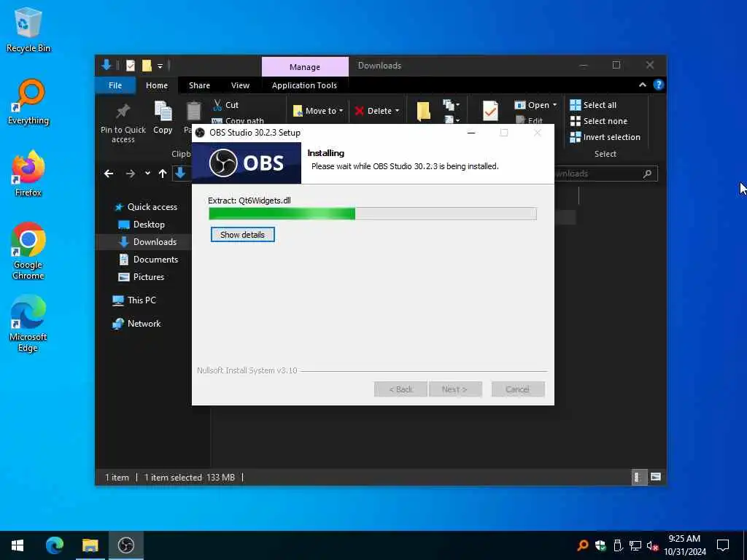Open Application Tools tab
The height and width of the screenshot is (560, 747).
tap(304, 85)
